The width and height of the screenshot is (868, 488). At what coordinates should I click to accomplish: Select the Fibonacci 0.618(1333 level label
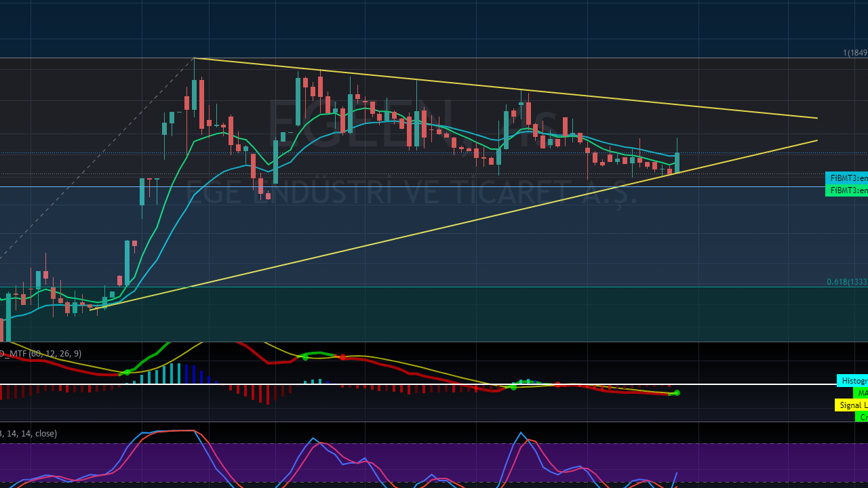(x=847, y=282)
